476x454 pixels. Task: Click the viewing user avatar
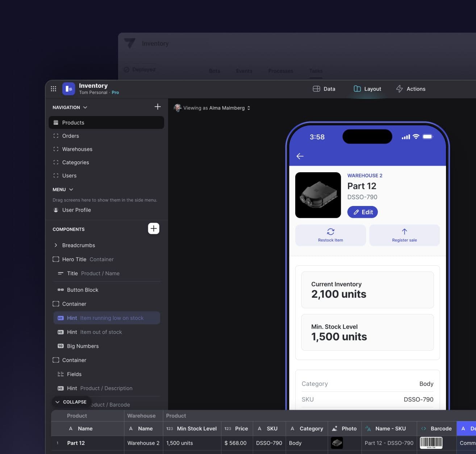178,108
